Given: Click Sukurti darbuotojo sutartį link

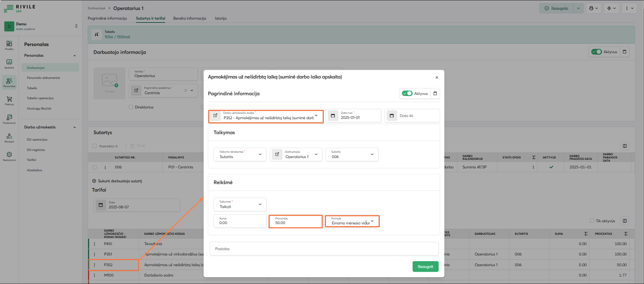Looking at the screenshot, I should [x=120, y=181].
